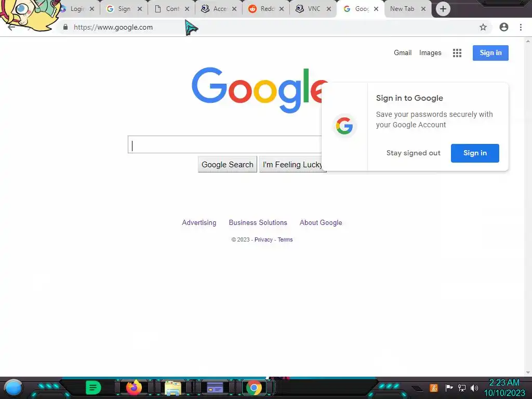Open the Business Solutions link

[x=258, y=222]
